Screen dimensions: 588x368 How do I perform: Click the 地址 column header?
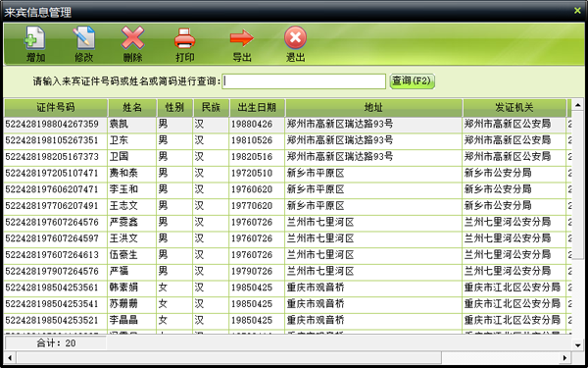(x=374, y=108)
